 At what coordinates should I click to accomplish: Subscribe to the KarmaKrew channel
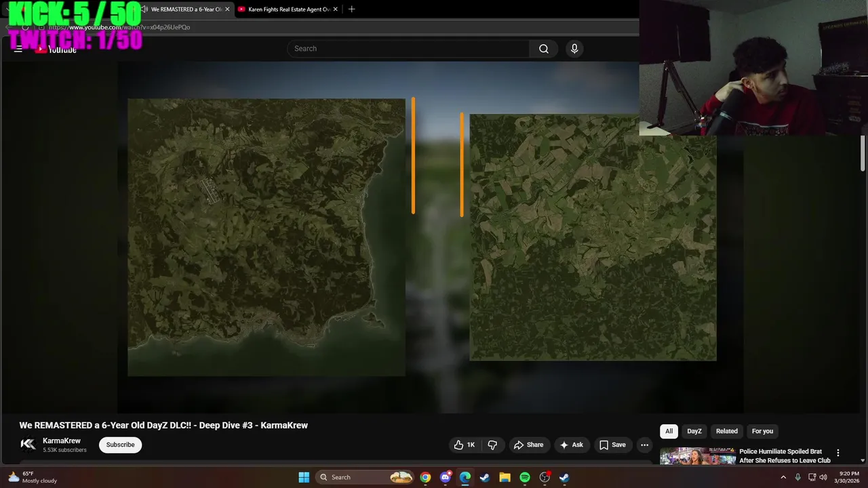tap(120, 445)
